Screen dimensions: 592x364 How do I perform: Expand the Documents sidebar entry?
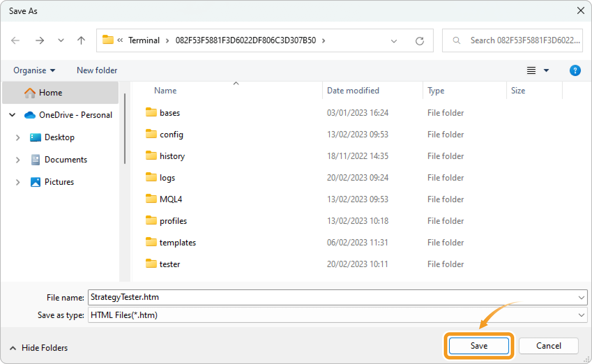(x=18, y=160)
